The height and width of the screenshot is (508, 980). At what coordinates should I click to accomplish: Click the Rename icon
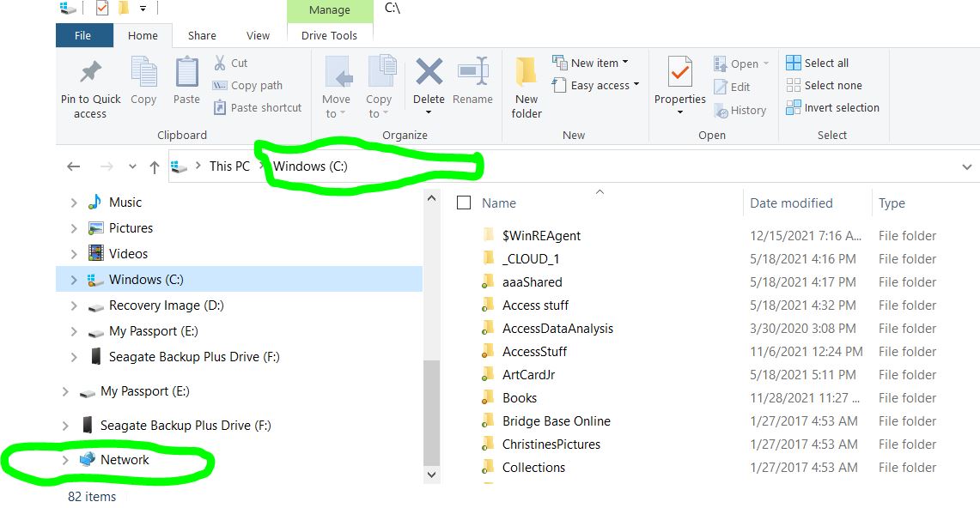click(472, 71)
